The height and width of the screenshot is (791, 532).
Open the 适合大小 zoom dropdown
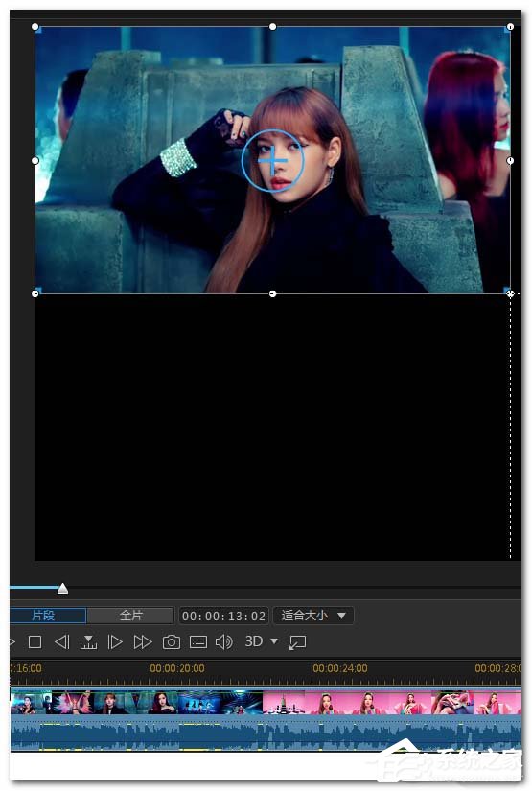pyautogui.click(x=313, y=616)
